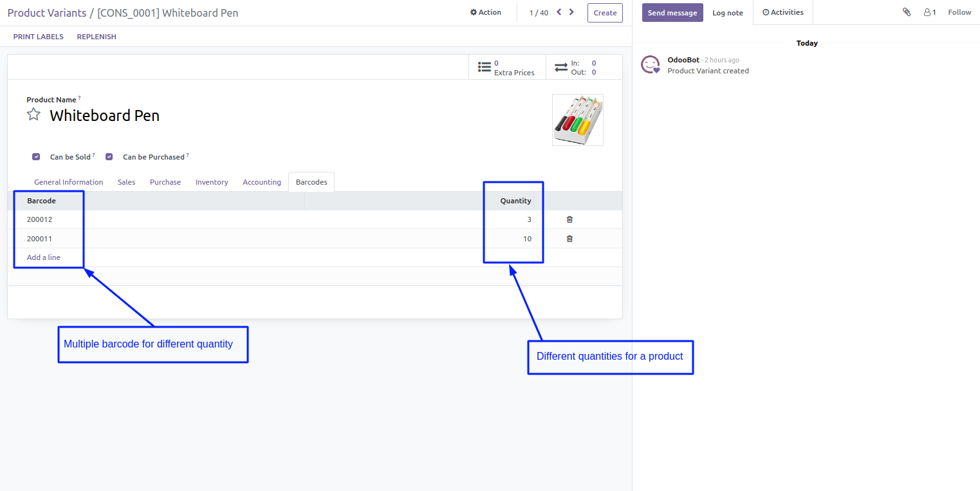Click Add a line link
Viewport: 980px width, 491px height.
(44, 257)
